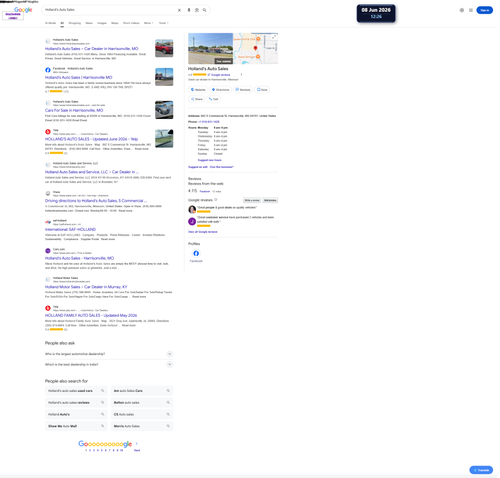Screen dimensions: 500x478
Task: Click the business phone number link
Action: click(x=209, y=122)
